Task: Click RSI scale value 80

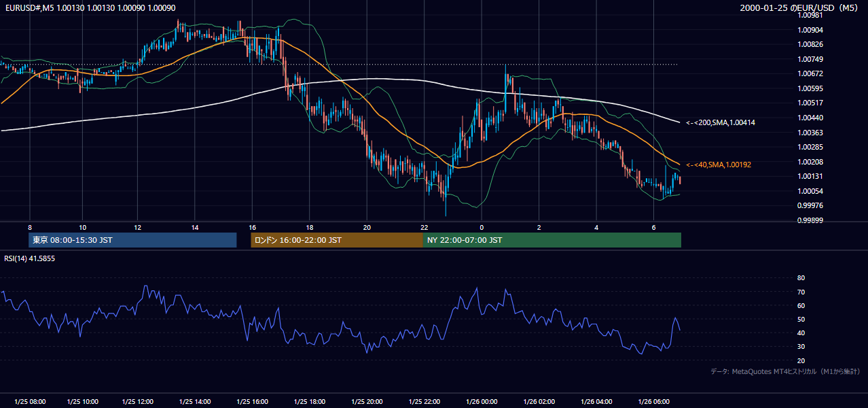Action: click(801, 278)
